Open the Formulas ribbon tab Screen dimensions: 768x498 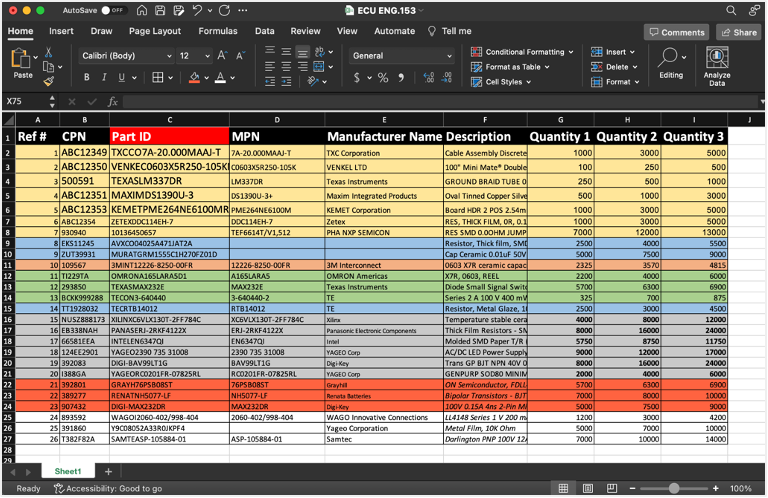click(x=218, y=31)
